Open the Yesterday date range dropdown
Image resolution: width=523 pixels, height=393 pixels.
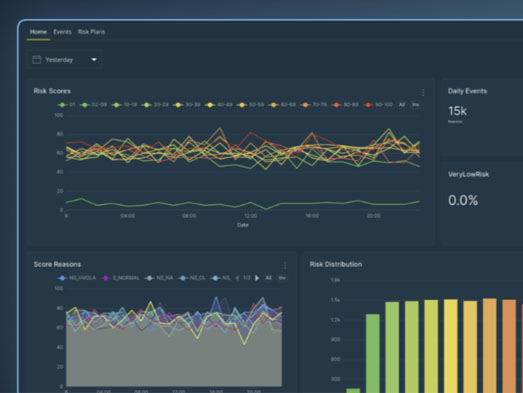pyautogui.click(x=65, y=60)
